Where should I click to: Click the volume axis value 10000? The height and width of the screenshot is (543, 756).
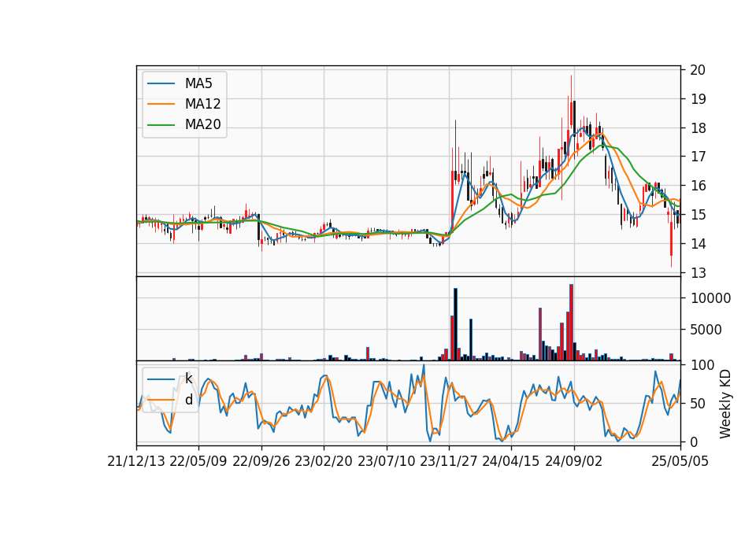coord(710,298)
